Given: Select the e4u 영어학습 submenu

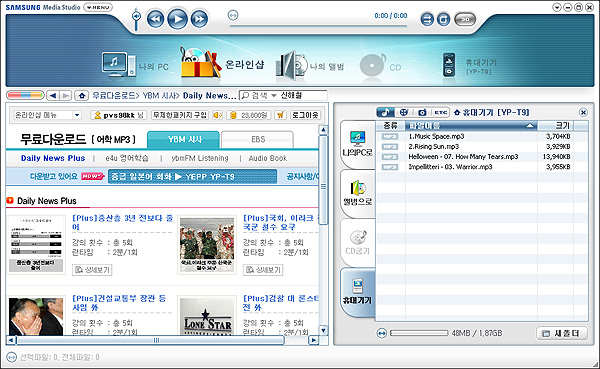Looking at the screenshot, I should click(127, 158).
